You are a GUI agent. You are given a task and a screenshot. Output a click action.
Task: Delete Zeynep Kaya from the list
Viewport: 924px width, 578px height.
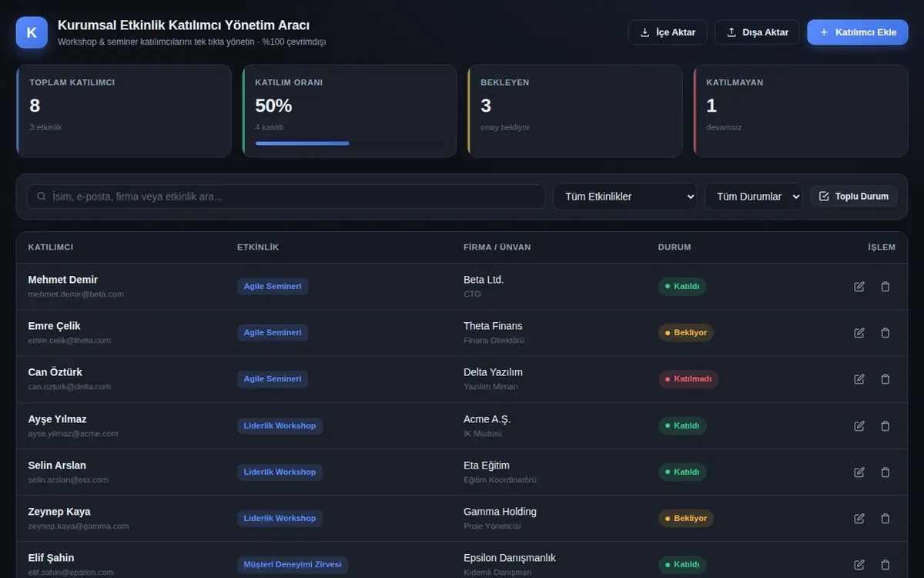pyautogui.click(x=885, y=518)
